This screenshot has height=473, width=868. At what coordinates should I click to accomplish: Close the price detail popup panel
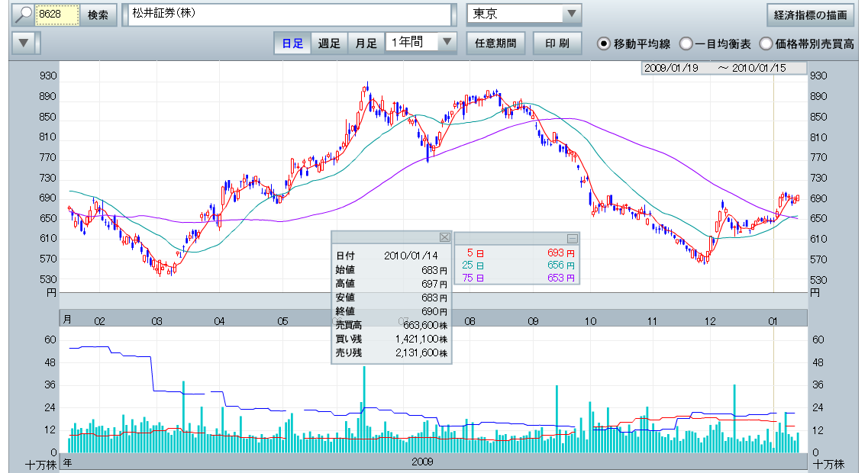coord(445,236)
